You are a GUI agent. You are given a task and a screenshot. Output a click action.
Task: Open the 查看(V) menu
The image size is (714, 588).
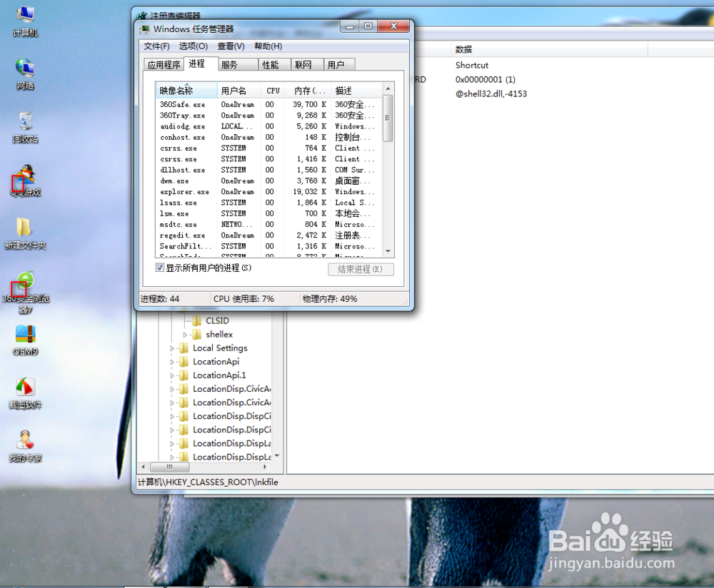231,46
